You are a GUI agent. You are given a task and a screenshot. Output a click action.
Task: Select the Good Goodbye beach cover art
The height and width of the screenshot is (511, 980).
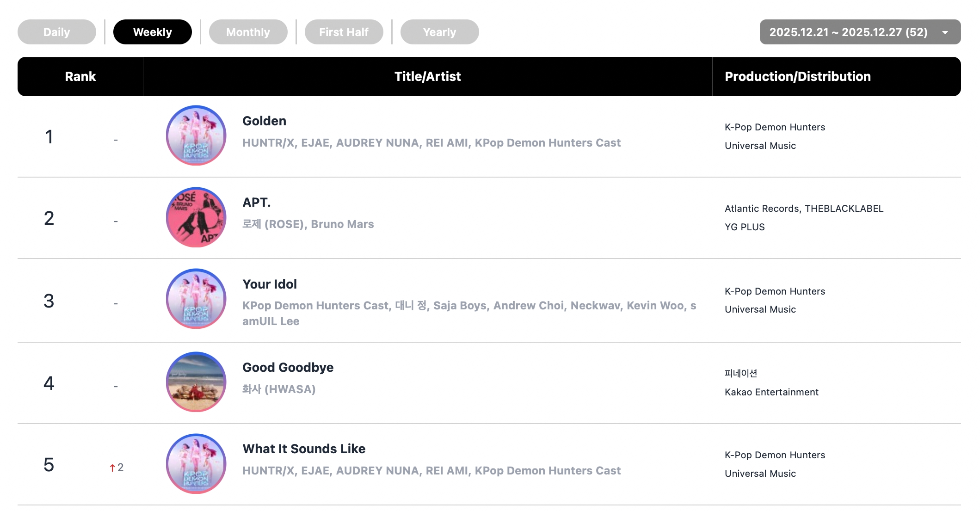(x=196, y=382)
